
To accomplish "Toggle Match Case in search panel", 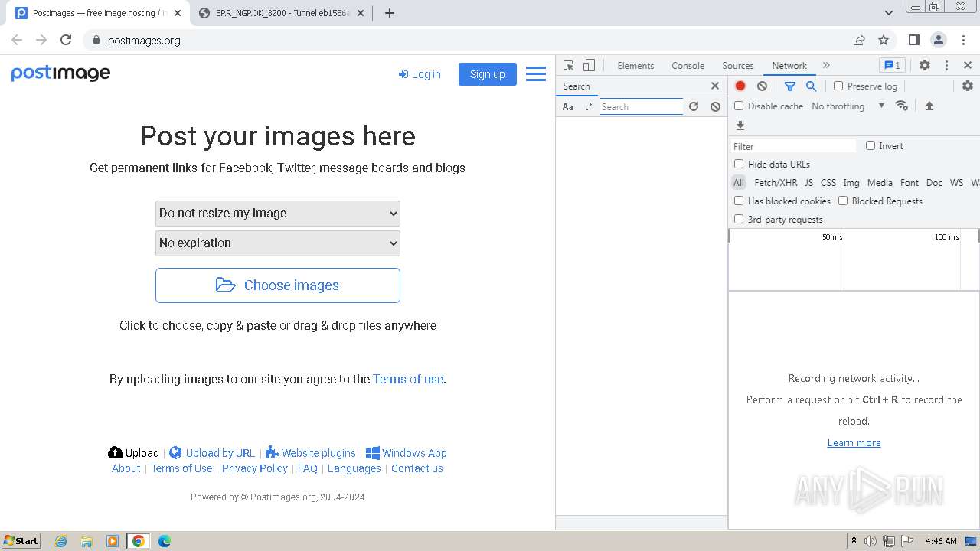I will tap(568, 107).
